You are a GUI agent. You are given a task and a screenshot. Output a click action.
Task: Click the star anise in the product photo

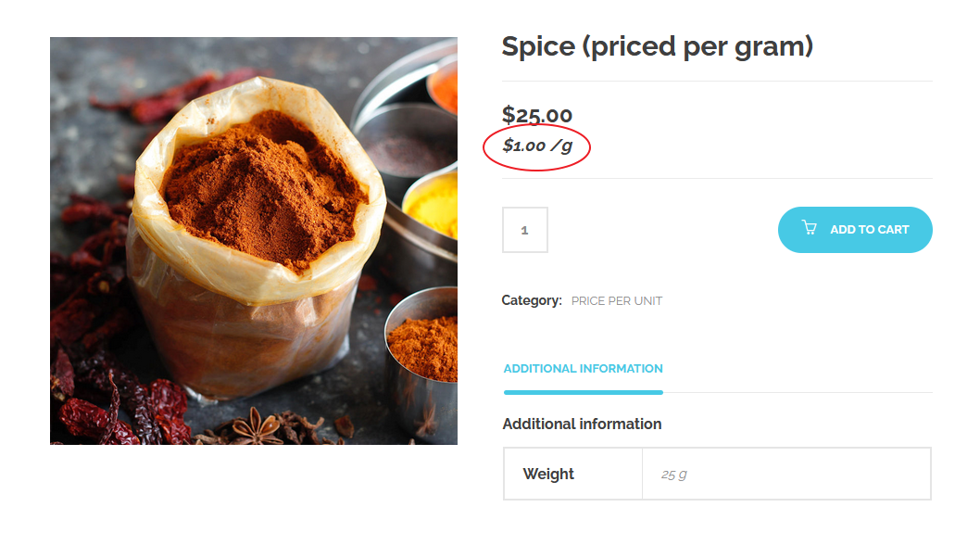click(x=258, y=427)
